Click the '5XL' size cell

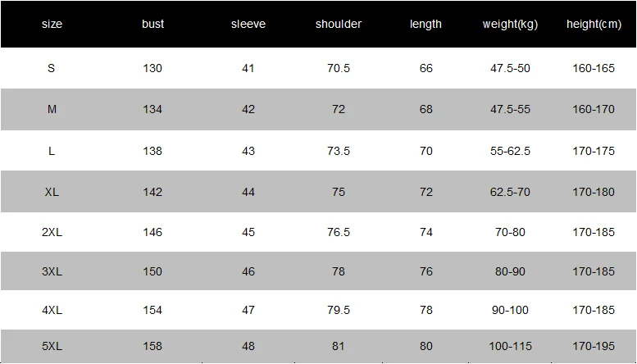click(x=52, y=346)
